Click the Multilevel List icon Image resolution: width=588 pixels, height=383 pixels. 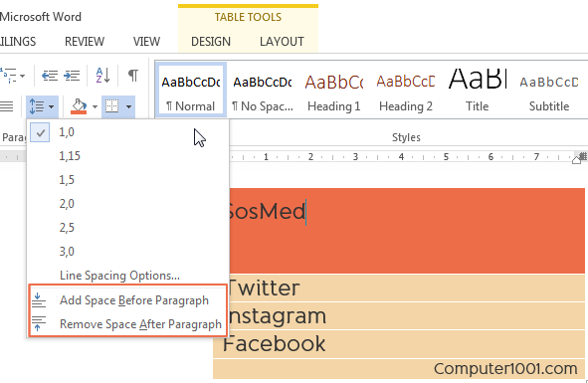pyautogui.click(x=8, y=76)
